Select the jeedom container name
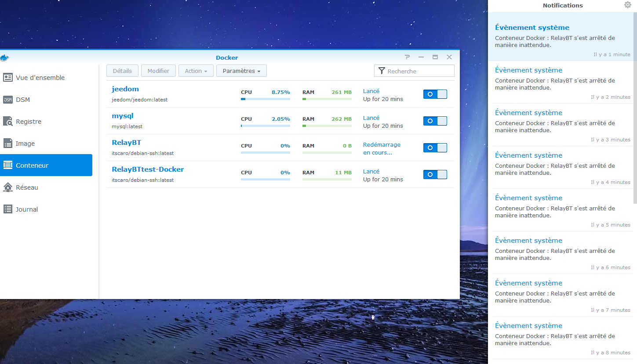The width and height of the screenshot is (637, 364). coord(125,89)
